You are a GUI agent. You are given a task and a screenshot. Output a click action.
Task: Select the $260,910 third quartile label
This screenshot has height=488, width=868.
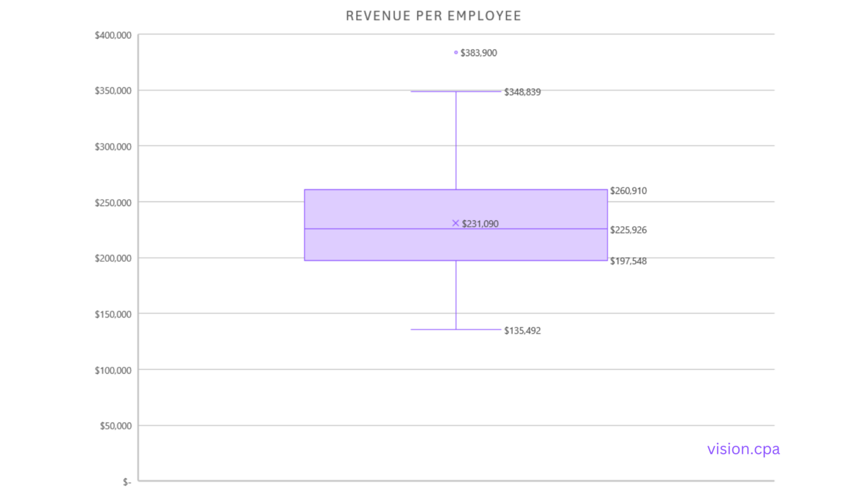pyautogui.click(x=628, y=191)
